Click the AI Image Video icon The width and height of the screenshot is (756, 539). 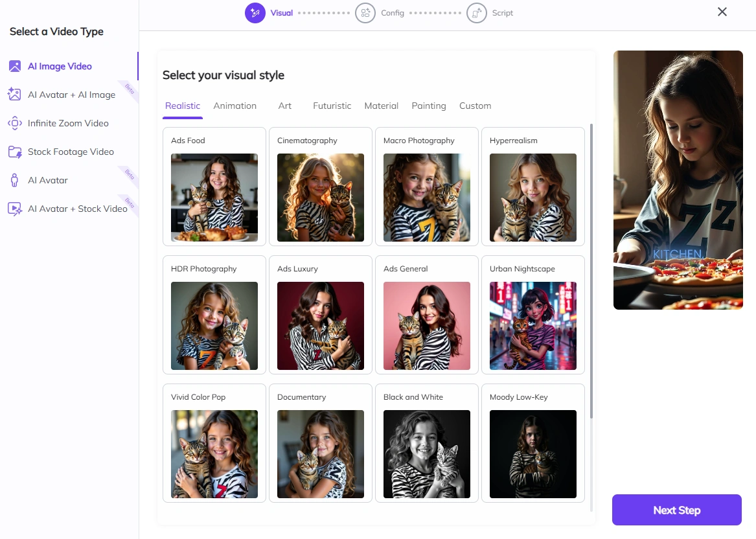tap(15, 66)
